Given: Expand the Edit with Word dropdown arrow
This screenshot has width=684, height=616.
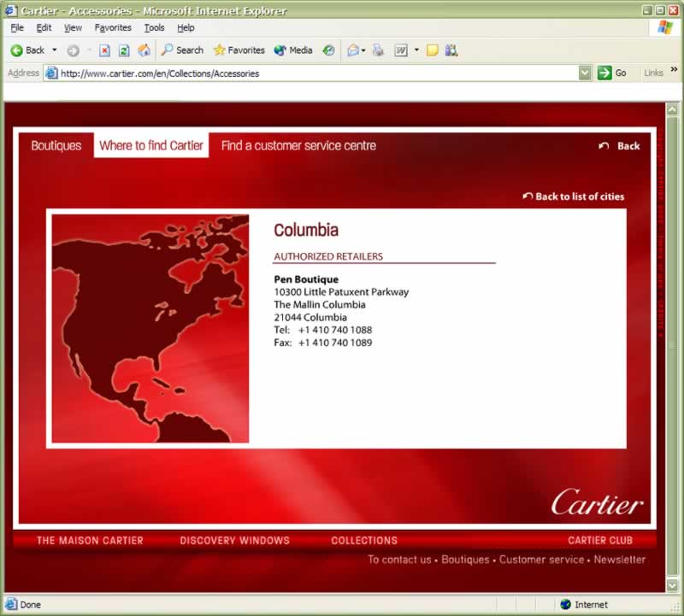Looking at the screenshot, I should coord(416,50).
